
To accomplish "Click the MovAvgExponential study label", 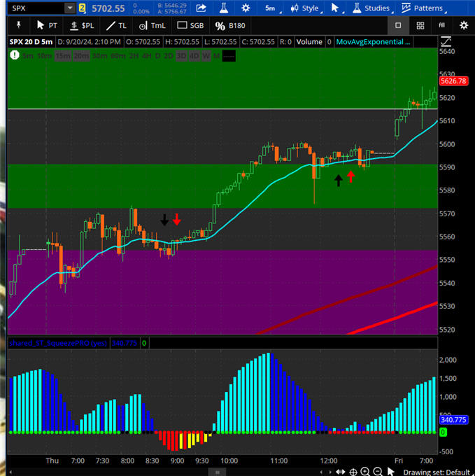I will pos(371,41).
